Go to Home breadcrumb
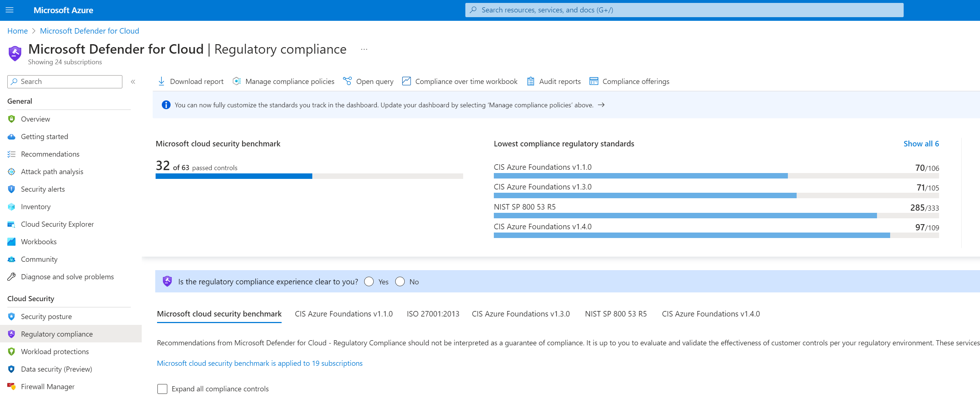 [x=18, y=31]
